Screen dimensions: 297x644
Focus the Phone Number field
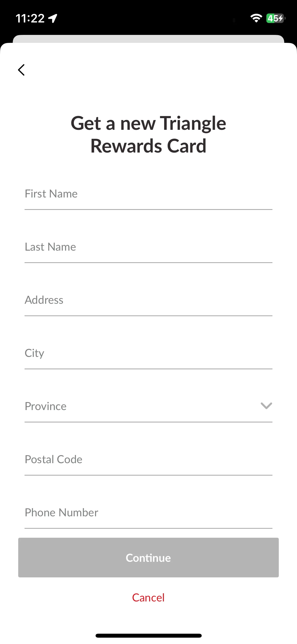pyautogui.click(x=148, y=513)
